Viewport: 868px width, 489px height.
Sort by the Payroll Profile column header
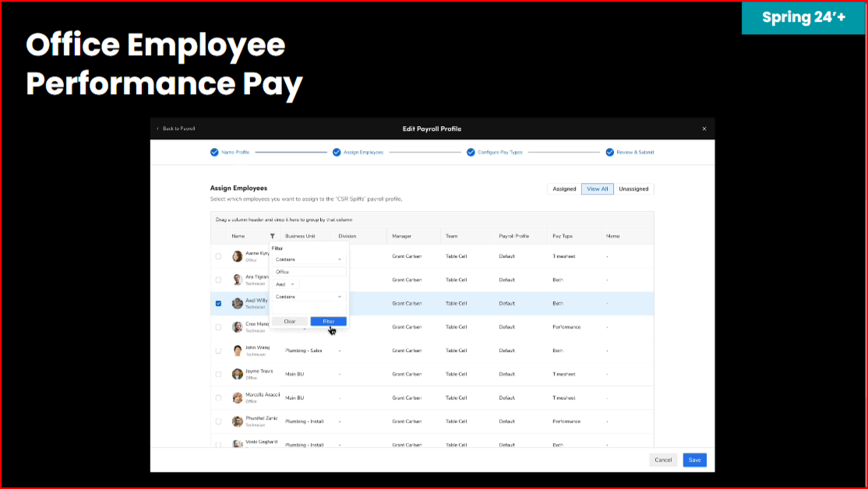point(513,236)
